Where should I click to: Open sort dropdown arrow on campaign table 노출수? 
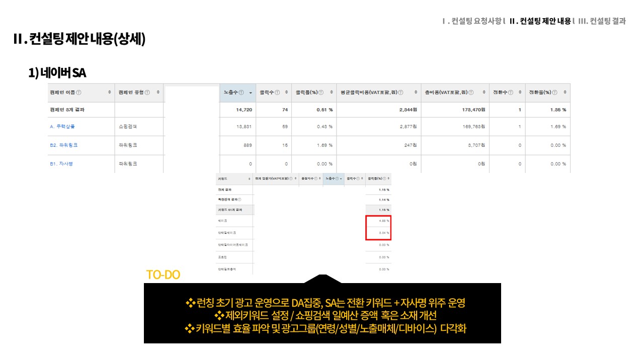pyautogui.click(x=251, y=93)
